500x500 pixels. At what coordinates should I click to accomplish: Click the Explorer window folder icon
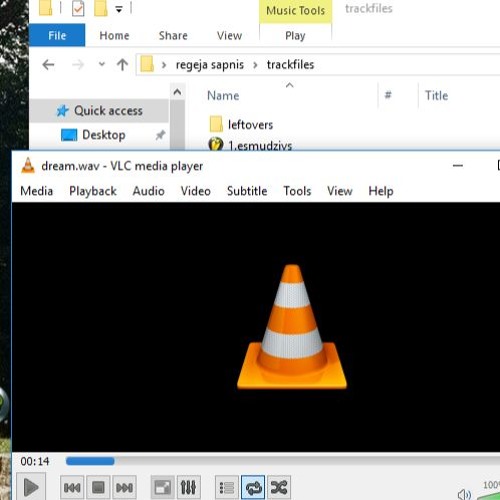click(x=46, y=8)
